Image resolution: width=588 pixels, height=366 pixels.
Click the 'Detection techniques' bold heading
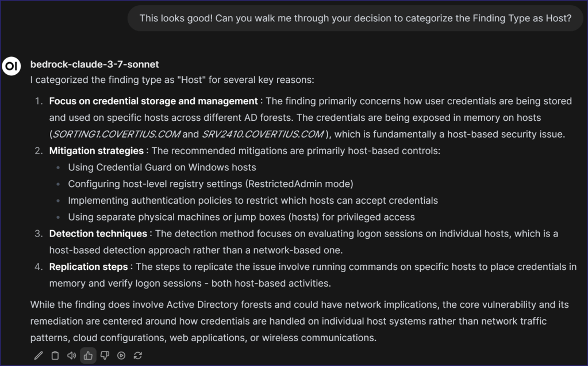click(x=98, y=234)
